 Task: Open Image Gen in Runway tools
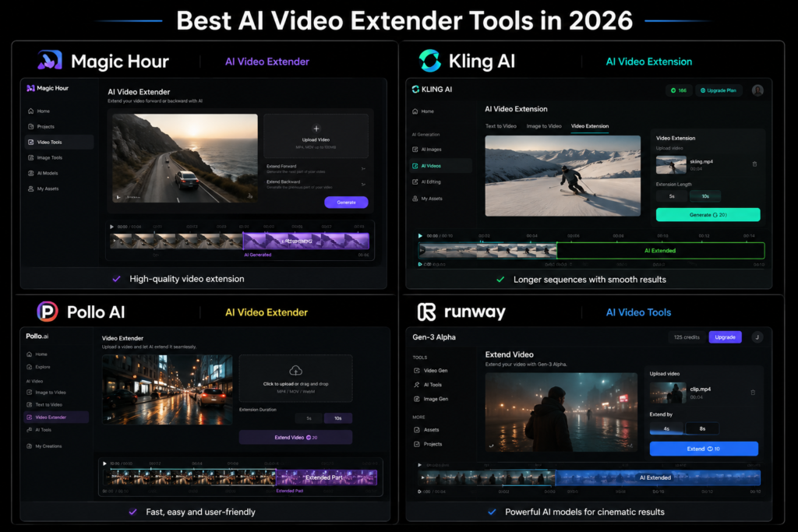click(430, 400)
